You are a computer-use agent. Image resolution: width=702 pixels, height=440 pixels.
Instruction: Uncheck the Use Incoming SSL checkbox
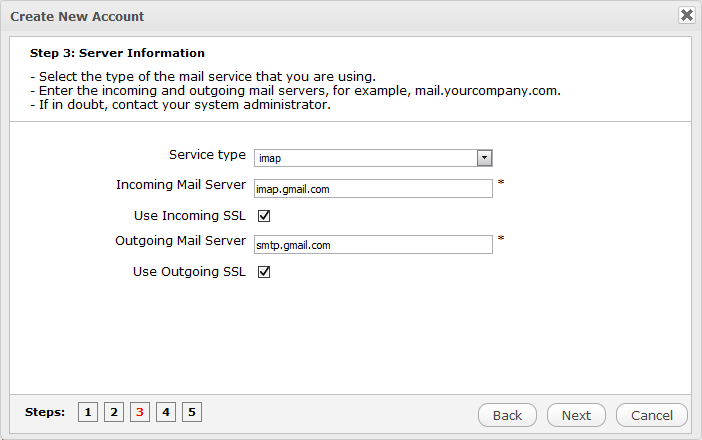click(x=264, y=216)
